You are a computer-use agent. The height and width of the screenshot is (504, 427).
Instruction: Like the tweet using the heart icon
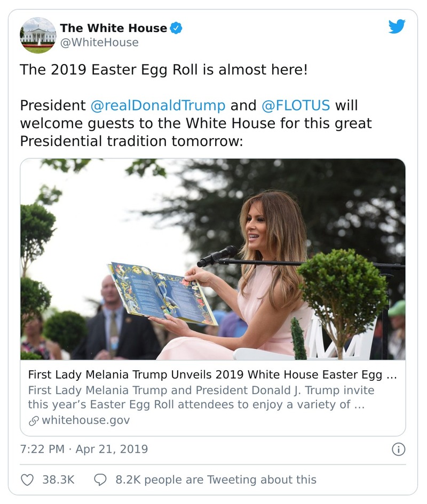tap(27, 479)
